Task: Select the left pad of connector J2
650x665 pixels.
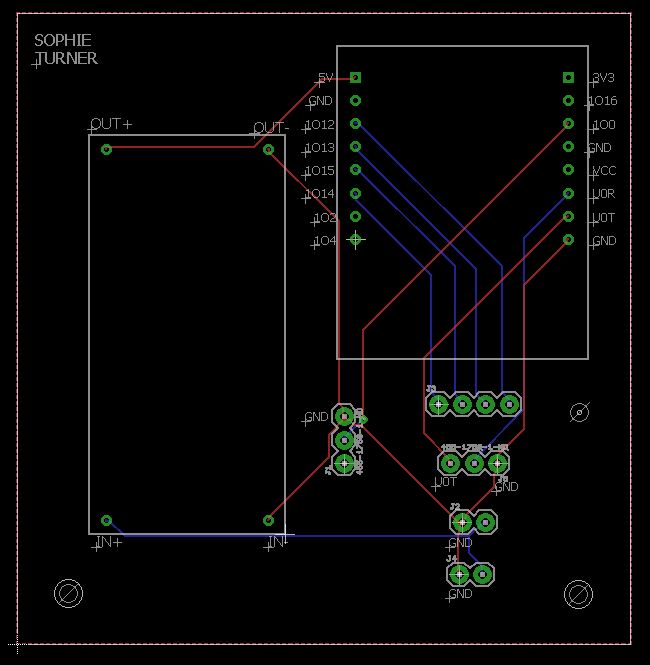Action: pyautogui.click(x=461, y=522)
